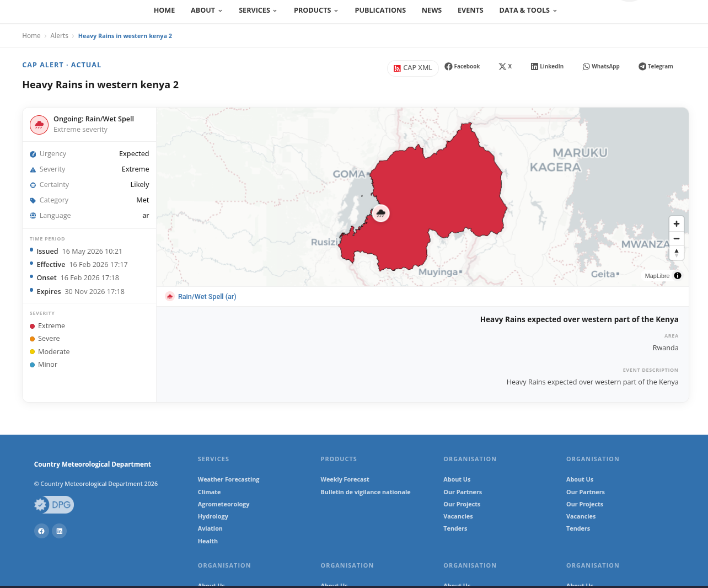
Task: Expand the About menu
Action: pos(206,10)
